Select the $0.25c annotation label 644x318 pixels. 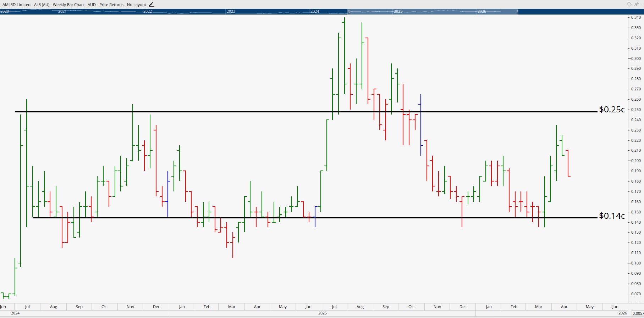point(612,110)
